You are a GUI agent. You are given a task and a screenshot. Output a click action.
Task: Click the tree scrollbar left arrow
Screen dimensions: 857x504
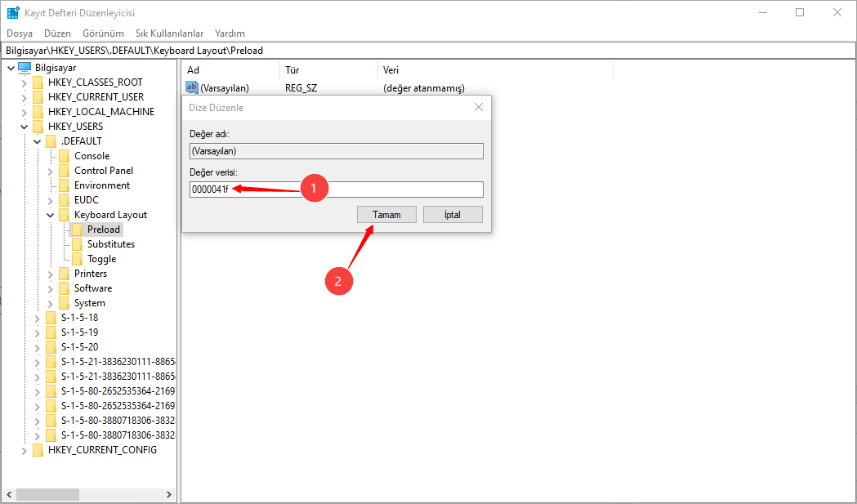click(9, 495)
